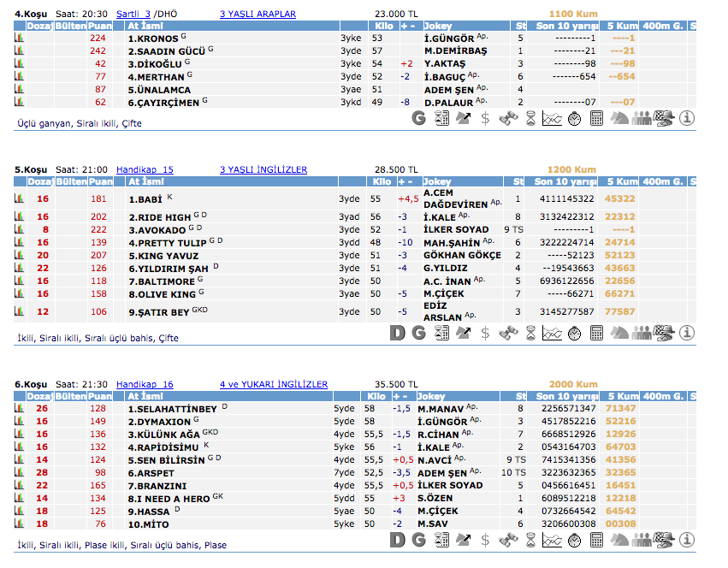728x568 pixels.
Task: Open the 3 YAŞLI ARAPLAR link
Action: (x=257, y=15)
